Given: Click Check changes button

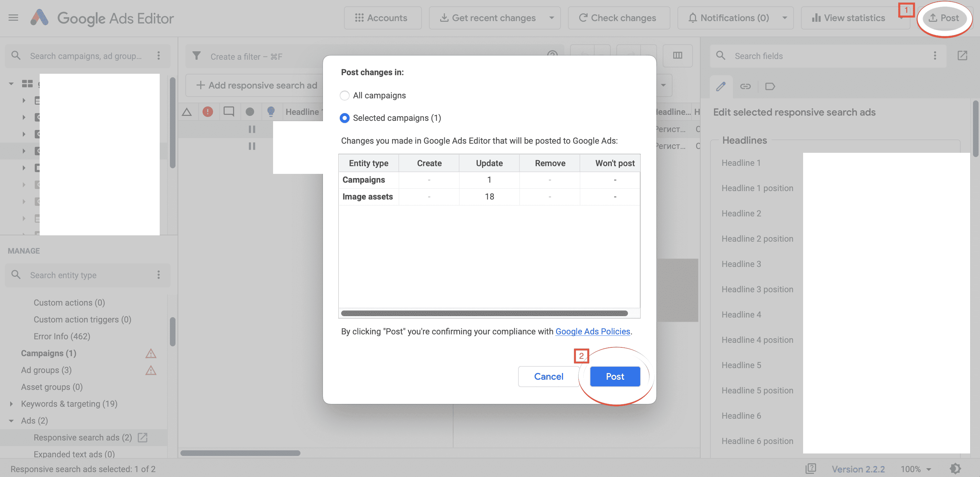Looking at the screenshot, I should point(618,18).
